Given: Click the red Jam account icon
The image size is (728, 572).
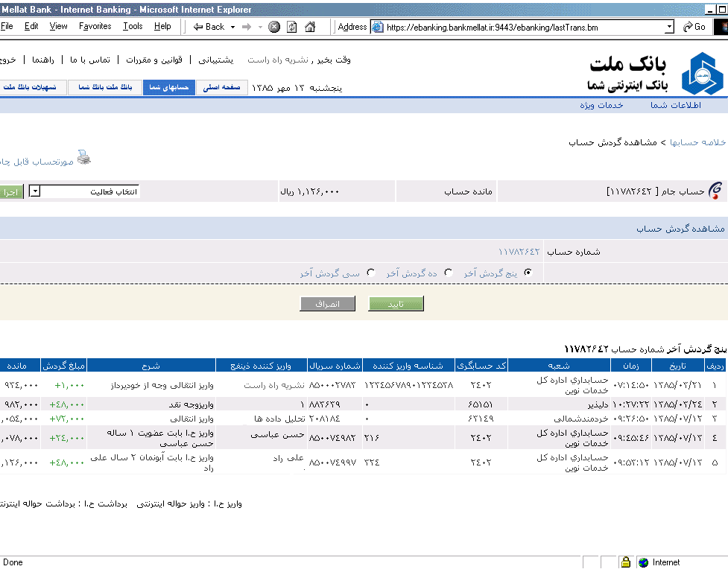Looking at the screenshot, I should tap(716, 191).
